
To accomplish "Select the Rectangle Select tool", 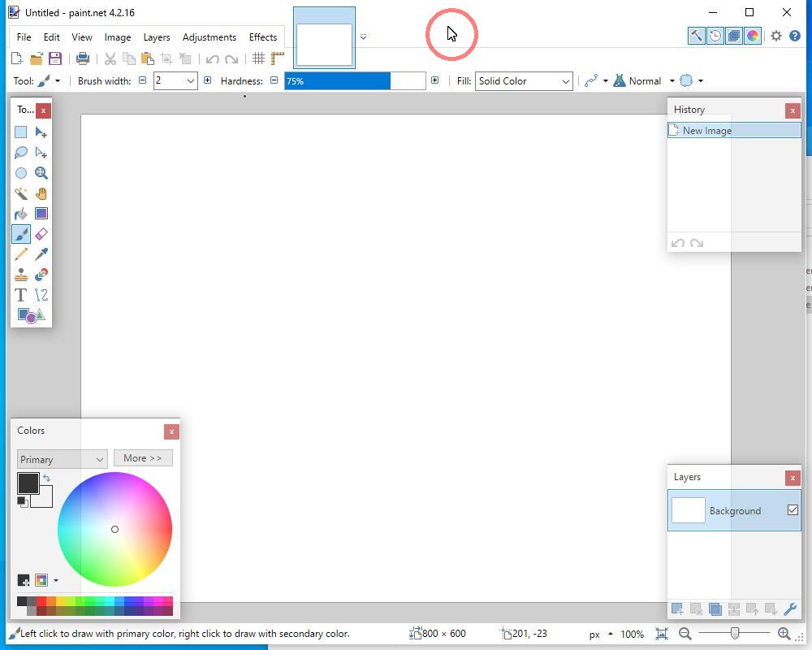I will pyautogui.click(x=21, y=132).
